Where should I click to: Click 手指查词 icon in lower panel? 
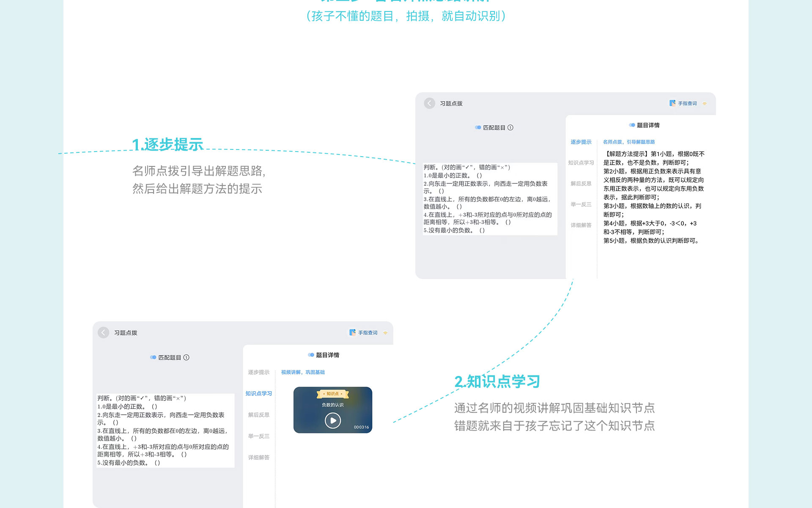tap(352, 333)
